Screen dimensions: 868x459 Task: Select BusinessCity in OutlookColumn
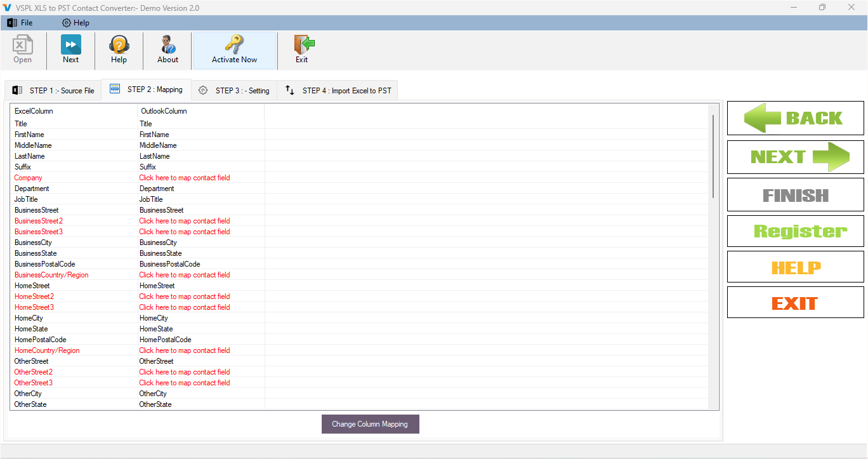(x=158, y=243)
